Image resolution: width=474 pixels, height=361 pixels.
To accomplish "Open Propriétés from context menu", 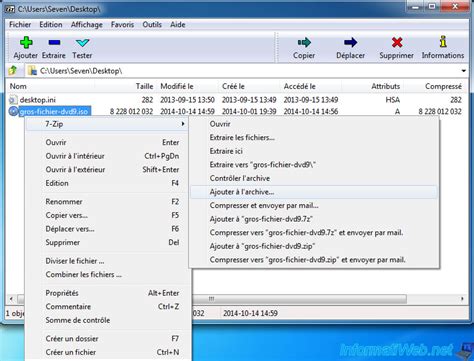I will 107,293.
